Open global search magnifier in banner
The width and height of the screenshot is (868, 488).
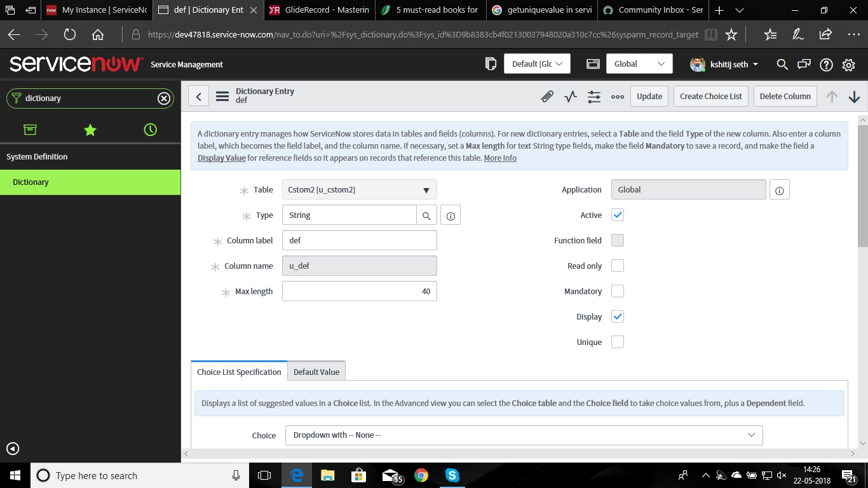[782, 64]
